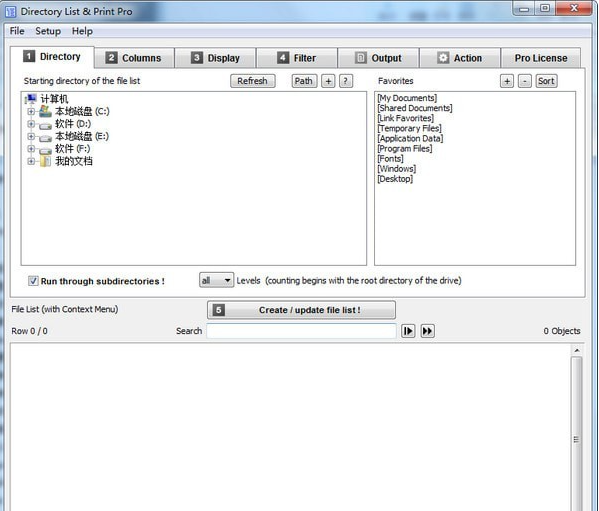Select the Directory tab
The image size is (599, 511).
point(52,57)
